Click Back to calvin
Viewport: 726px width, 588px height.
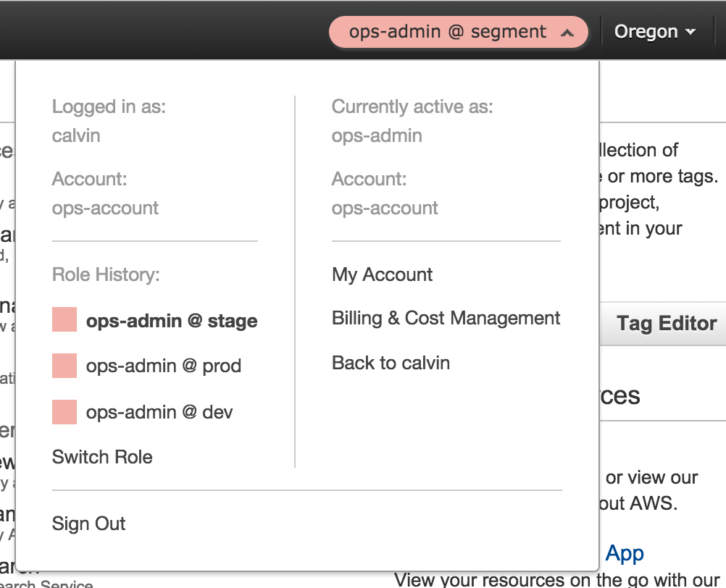coord(391,363)
